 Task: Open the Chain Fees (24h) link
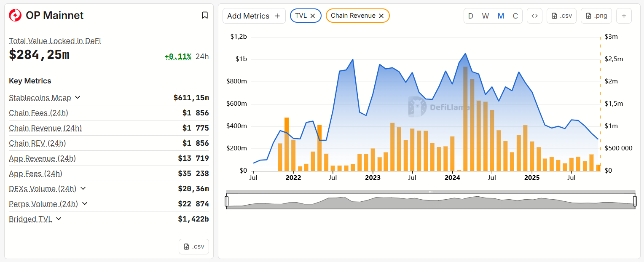click(38, 113)
